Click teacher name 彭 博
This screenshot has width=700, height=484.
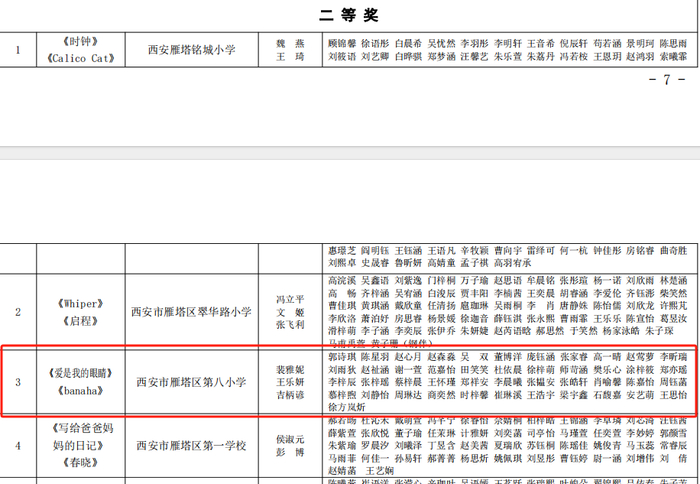(290, 452)
